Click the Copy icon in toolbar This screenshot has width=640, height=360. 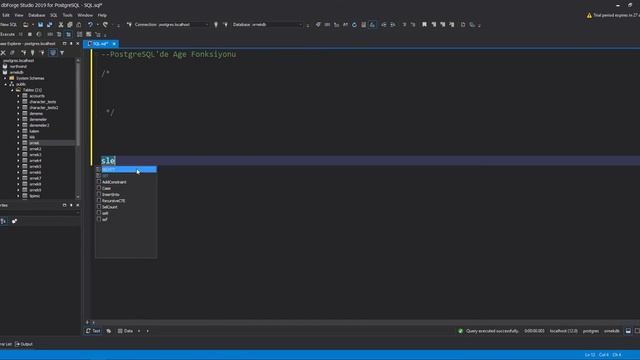70,25
